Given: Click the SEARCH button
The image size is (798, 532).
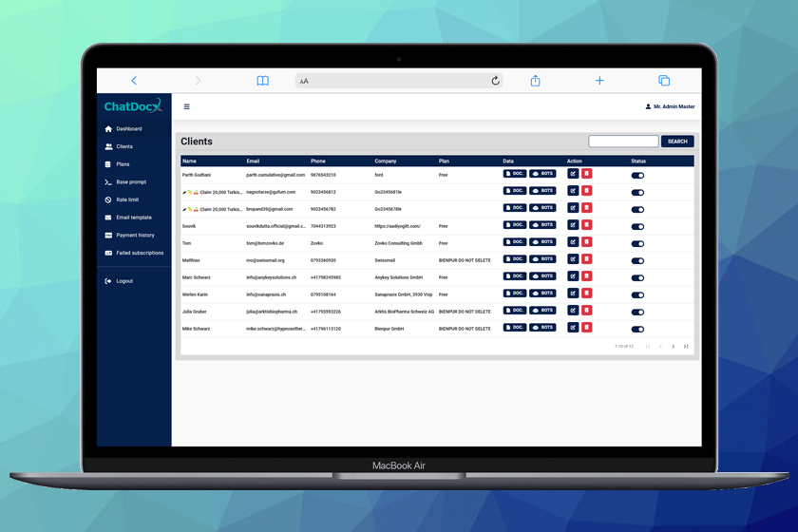Looking at the screenshot, I should point(677,142).
